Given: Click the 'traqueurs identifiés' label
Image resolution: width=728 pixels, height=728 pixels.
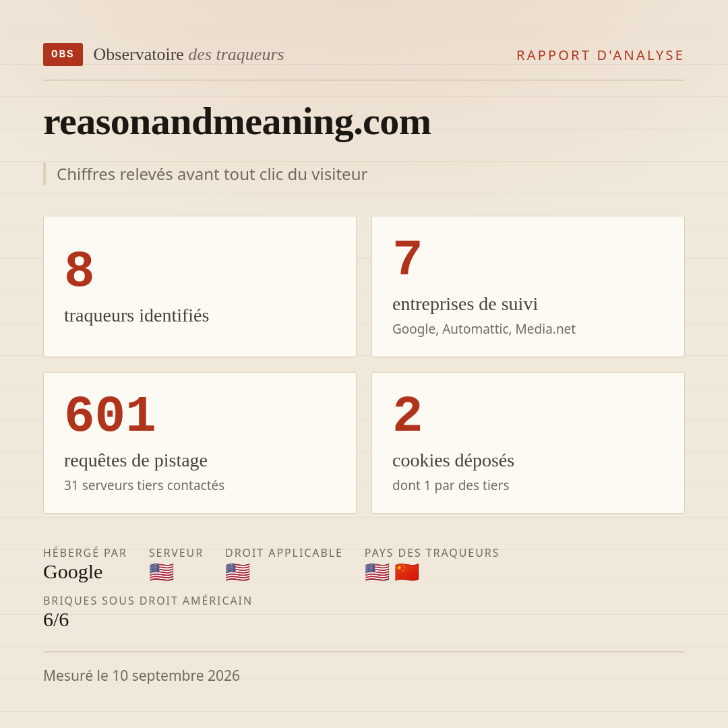Looking at the screenshot, I should (136, 315).
